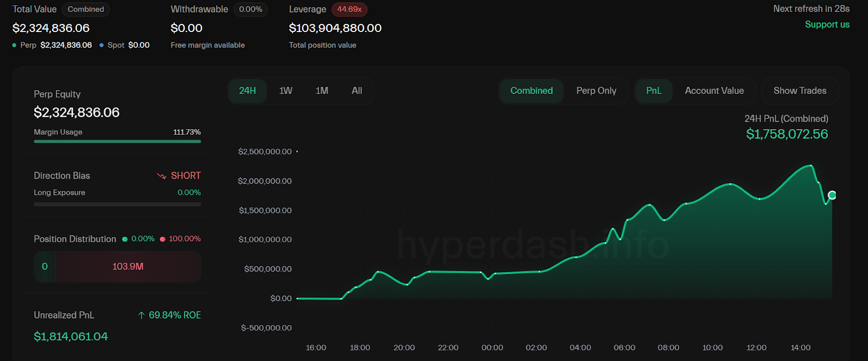Open the Combined selector beside Total Value
The image size is (868, 361).
(86, 10)
